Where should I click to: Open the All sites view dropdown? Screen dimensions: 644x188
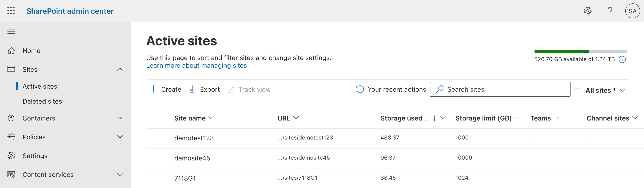600,90
